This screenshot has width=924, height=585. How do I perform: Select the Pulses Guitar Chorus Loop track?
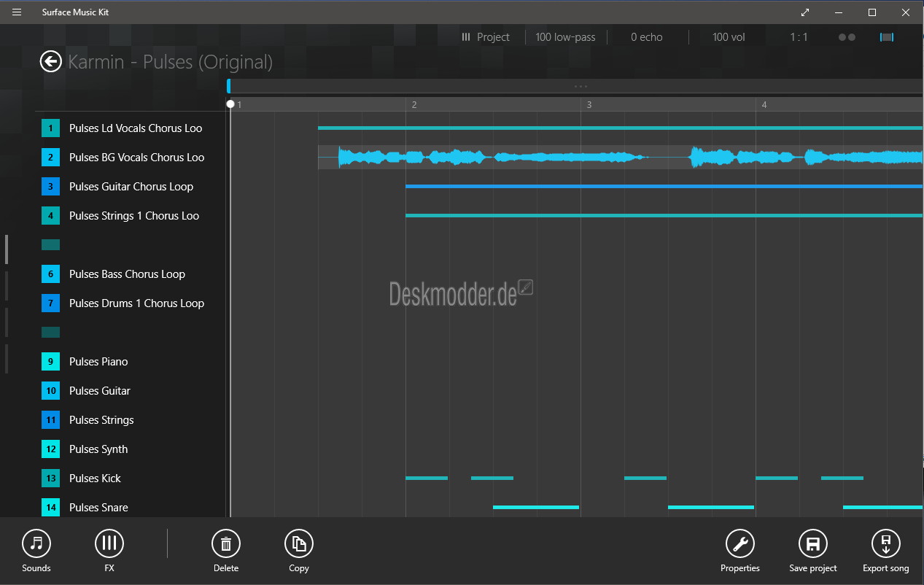[131, 187]
